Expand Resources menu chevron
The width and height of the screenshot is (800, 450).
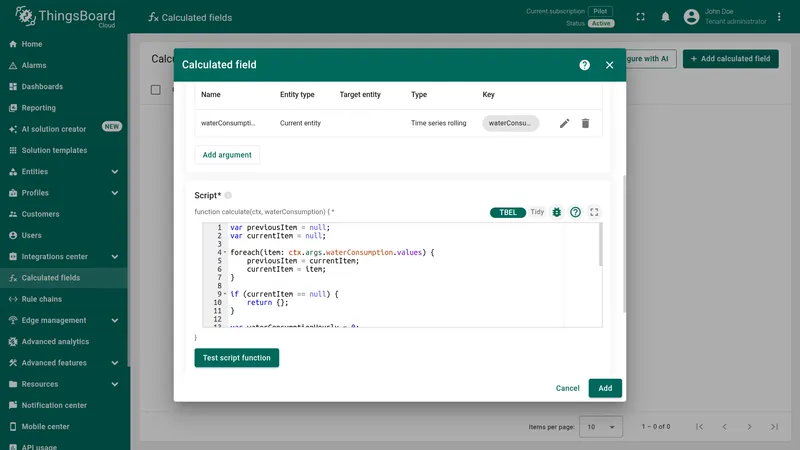[115, 384]
